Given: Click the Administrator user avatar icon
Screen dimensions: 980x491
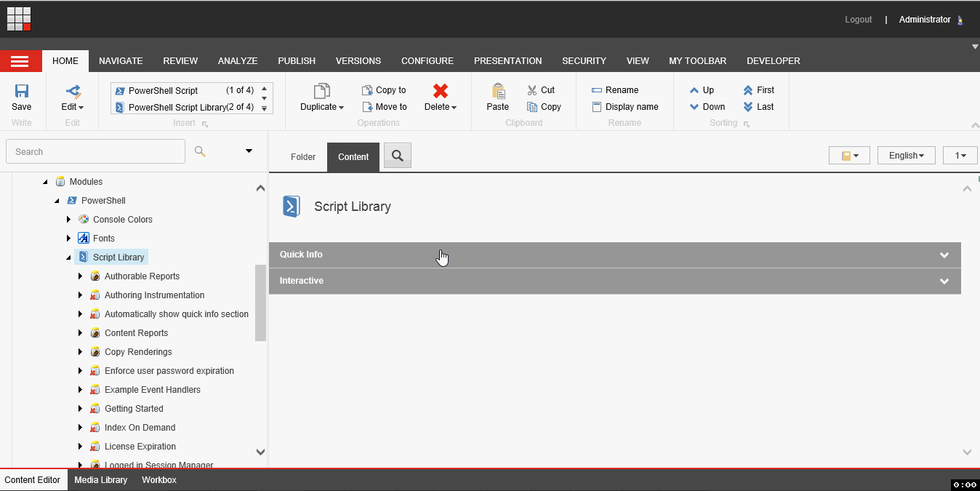Looking at the screenshot, I should 960,20.
